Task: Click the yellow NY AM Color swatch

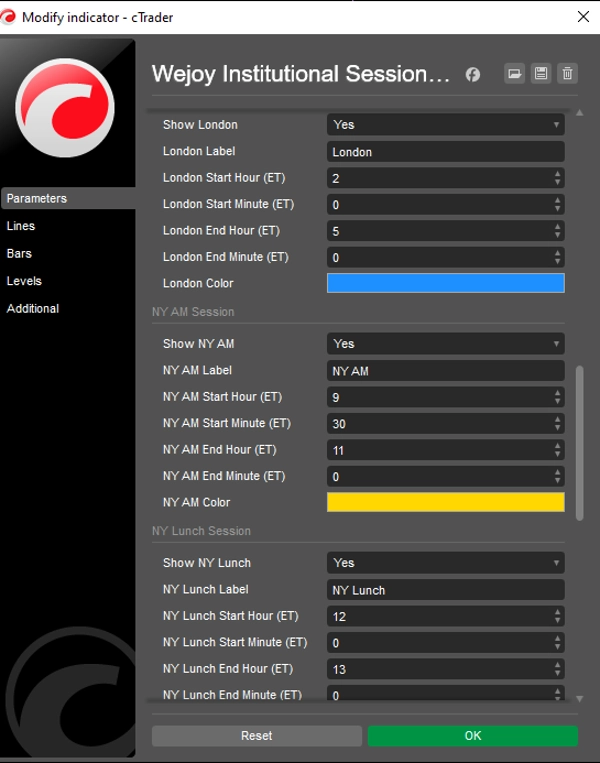Action: point(445,502)
